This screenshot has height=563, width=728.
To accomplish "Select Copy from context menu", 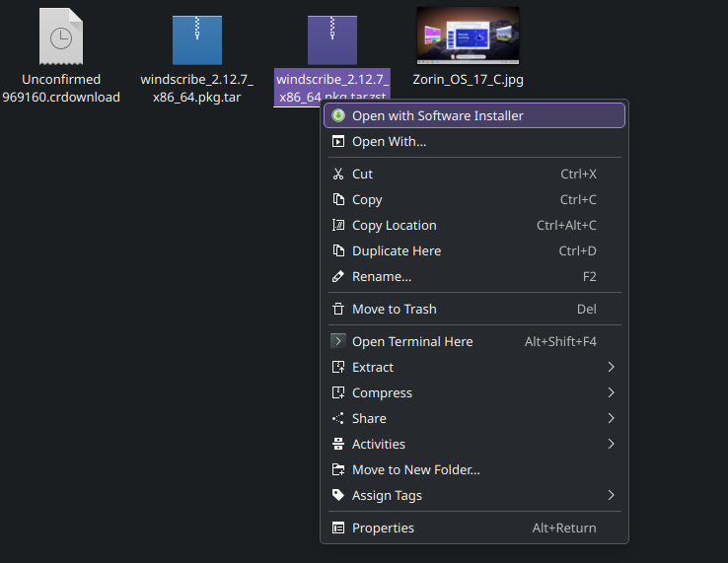I will [x=474, y=199].
